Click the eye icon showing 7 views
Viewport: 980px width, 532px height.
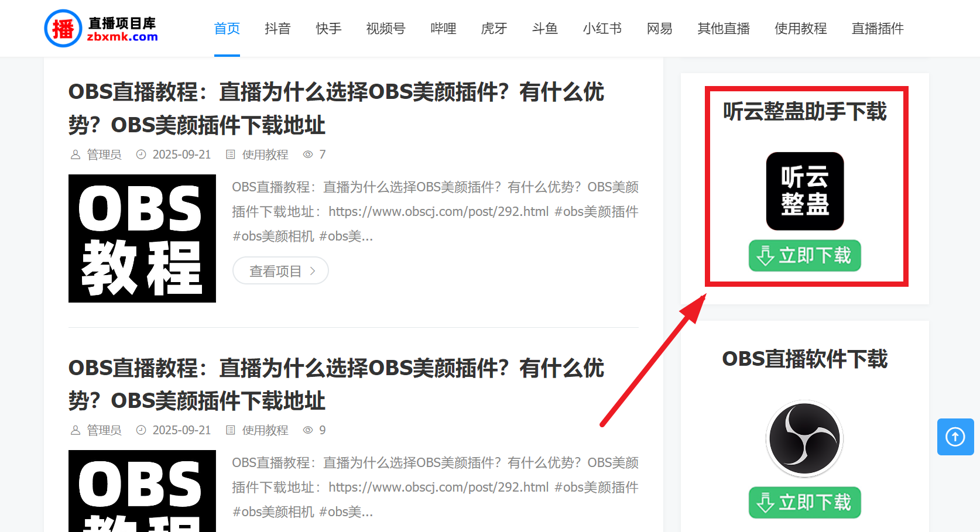click(x=307, y=154)
